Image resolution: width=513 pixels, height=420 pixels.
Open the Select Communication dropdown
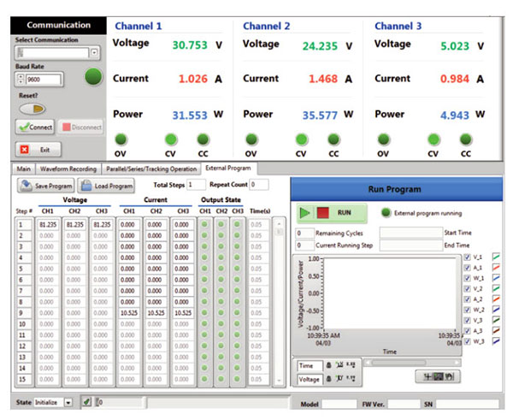tap(94, 52)
